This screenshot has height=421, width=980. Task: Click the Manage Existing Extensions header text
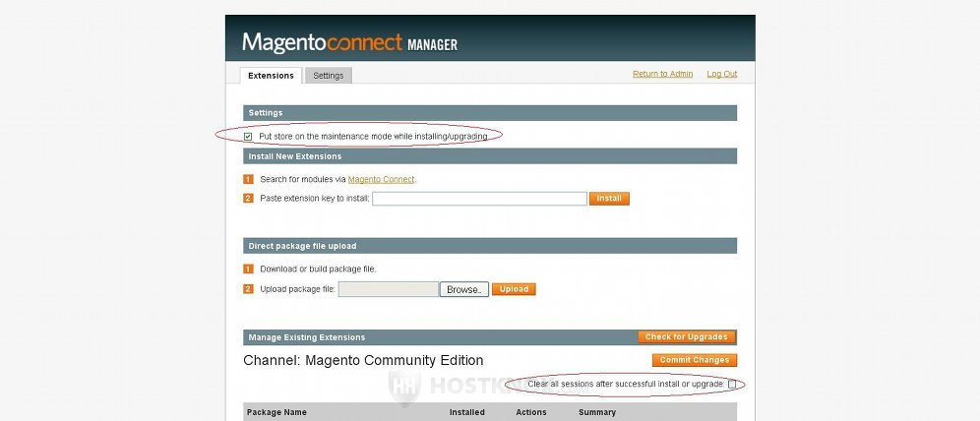(x=307, y=337)
